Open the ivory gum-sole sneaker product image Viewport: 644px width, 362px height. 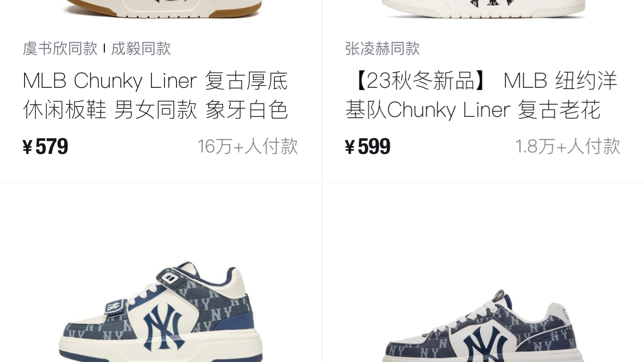pos(160,9)
